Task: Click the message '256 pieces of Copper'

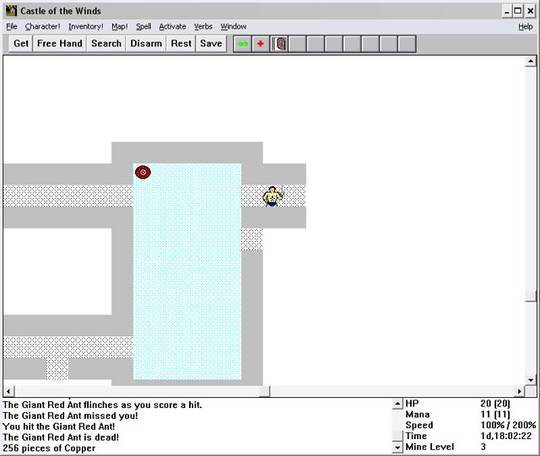Action: click(49, 448)
